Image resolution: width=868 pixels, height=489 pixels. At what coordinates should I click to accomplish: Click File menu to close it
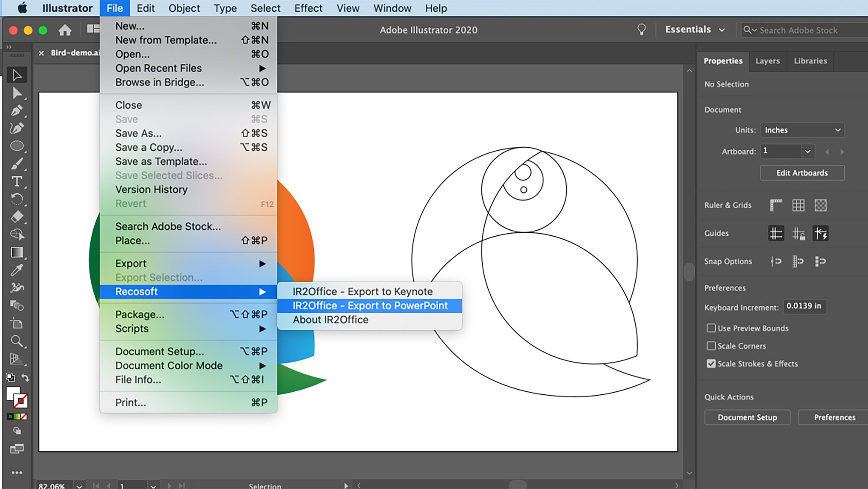(115, 8)
